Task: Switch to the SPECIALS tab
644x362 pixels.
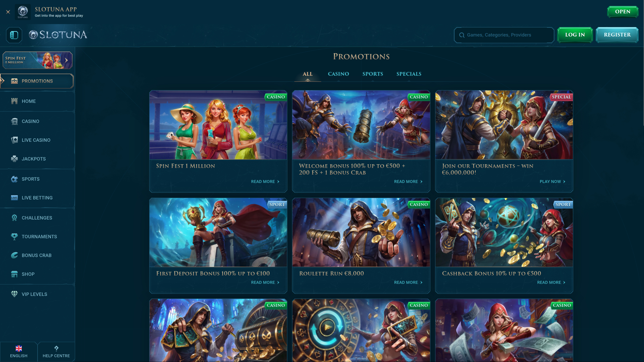Action: point(409,74)
